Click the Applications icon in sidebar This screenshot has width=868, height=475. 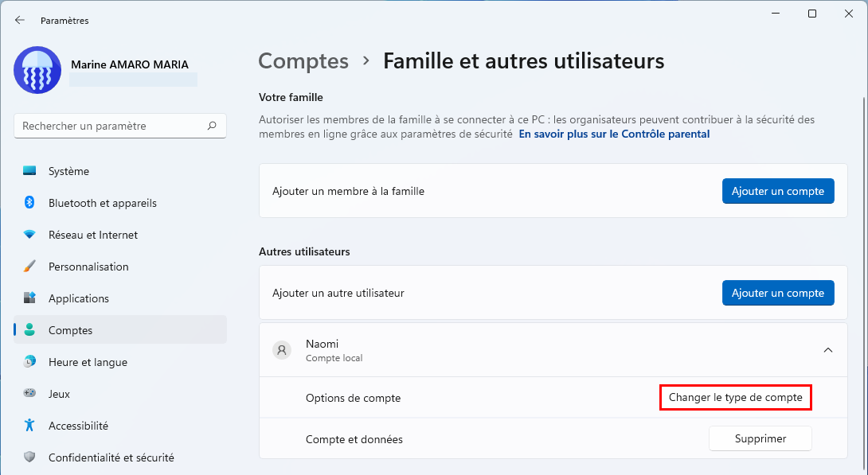point(29,298)
